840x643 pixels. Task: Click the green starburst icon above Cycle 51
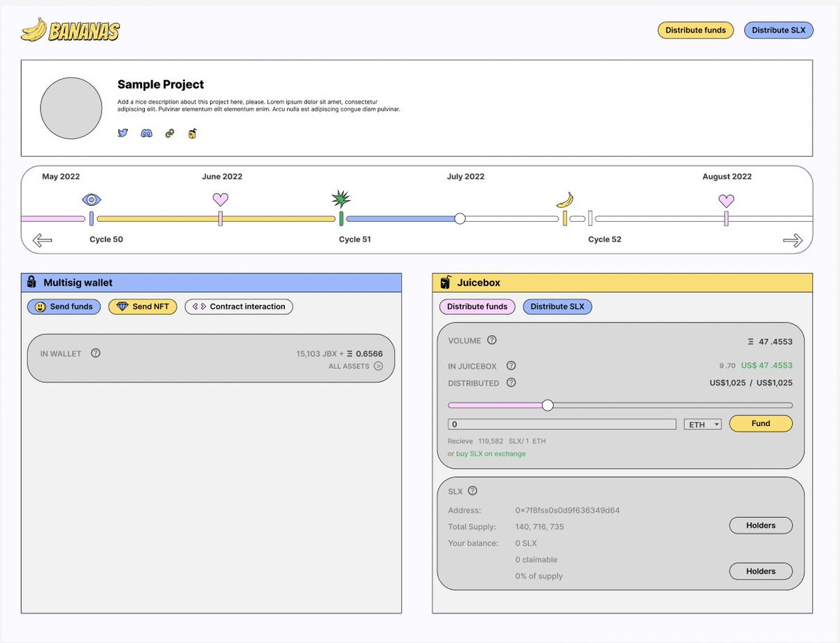pos(341,199)
